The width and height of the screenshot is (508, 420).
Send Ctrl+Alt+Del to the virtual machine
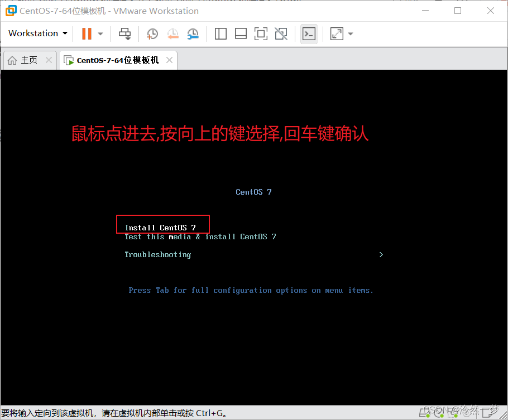click(x=124, y=33)
